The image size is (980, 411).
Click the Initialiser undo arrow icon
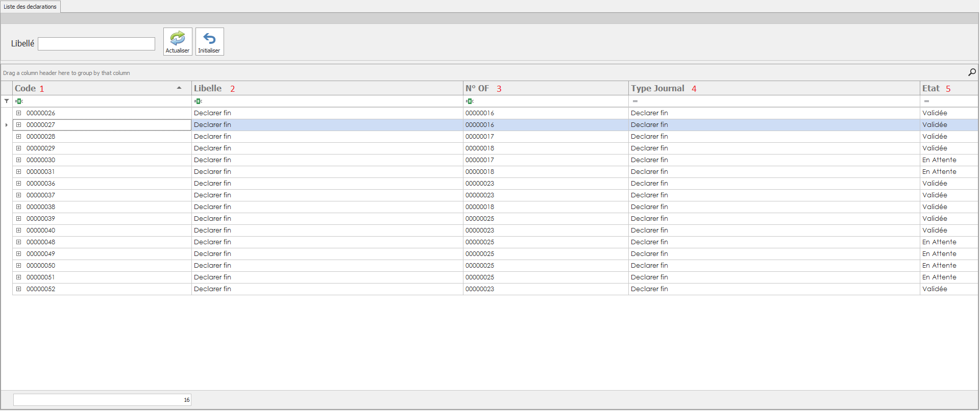point(209,38)
